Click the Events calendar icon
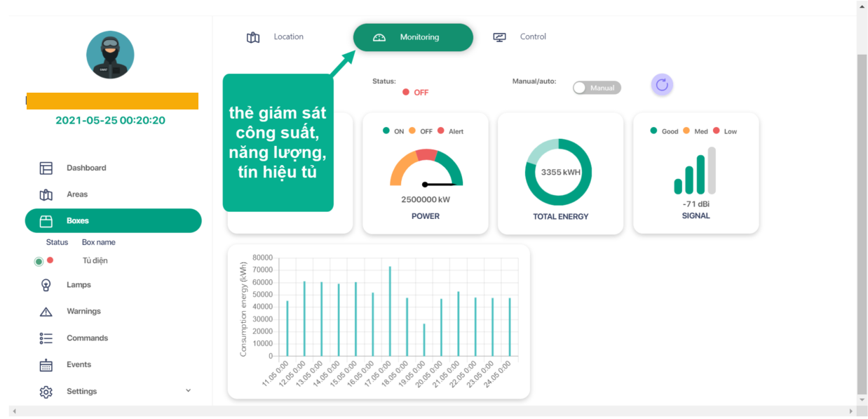 click(x=46, y=365)
